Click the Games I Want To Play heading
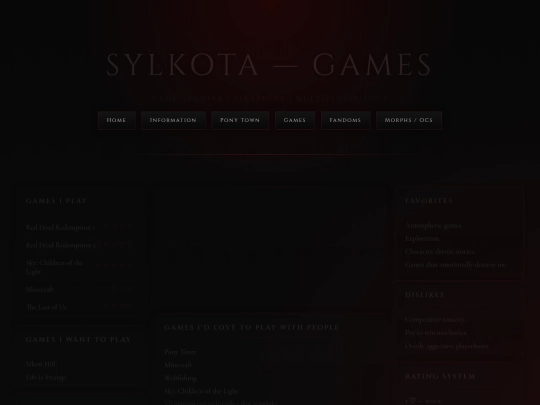Screen dimensions: 540x405 [79, 340]
